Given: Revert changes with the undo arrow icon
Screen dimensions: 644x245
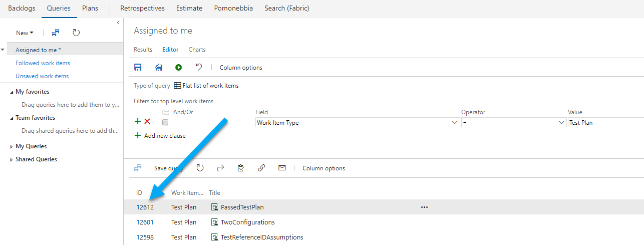Looking at the screenshot, I should pos(199,67).
